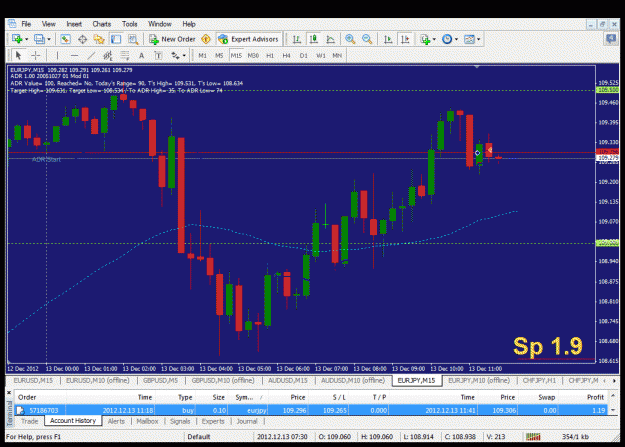Switch chart to line chart icon

[330, 39]
